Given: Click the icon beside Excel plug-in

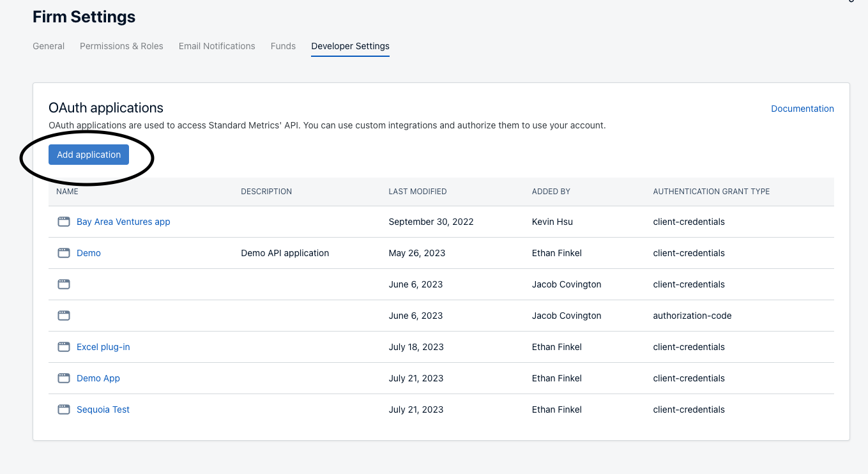Looking at the screenshot, I should tap(64, 347).
